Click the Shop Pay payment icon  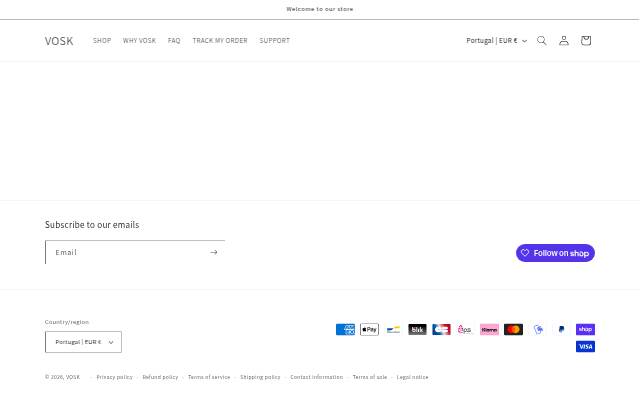[x=585, y=329]
